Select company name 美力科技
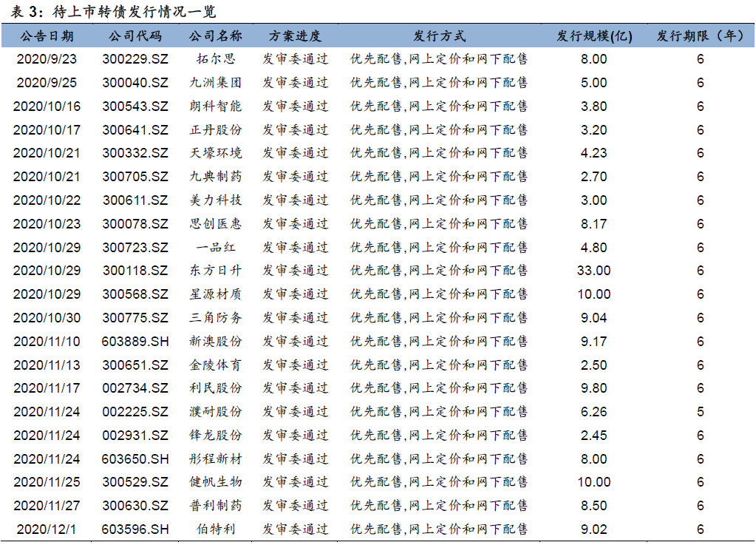Screen dimensions: 756x545 tap(216, 200)
